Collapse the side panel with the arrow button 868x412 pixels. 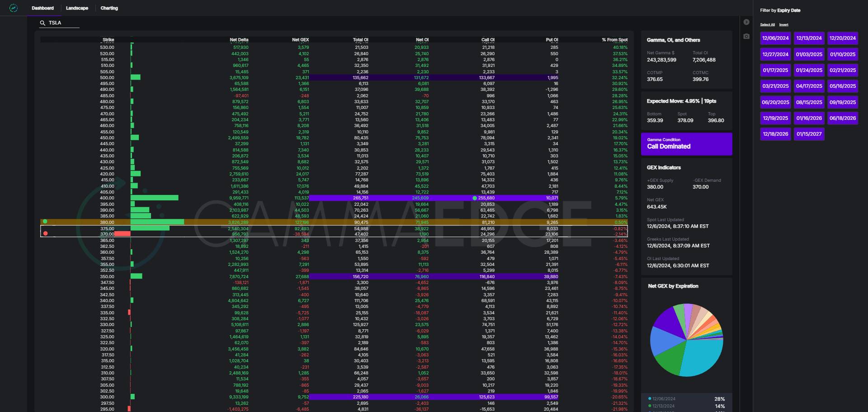(x=746, y=22)
